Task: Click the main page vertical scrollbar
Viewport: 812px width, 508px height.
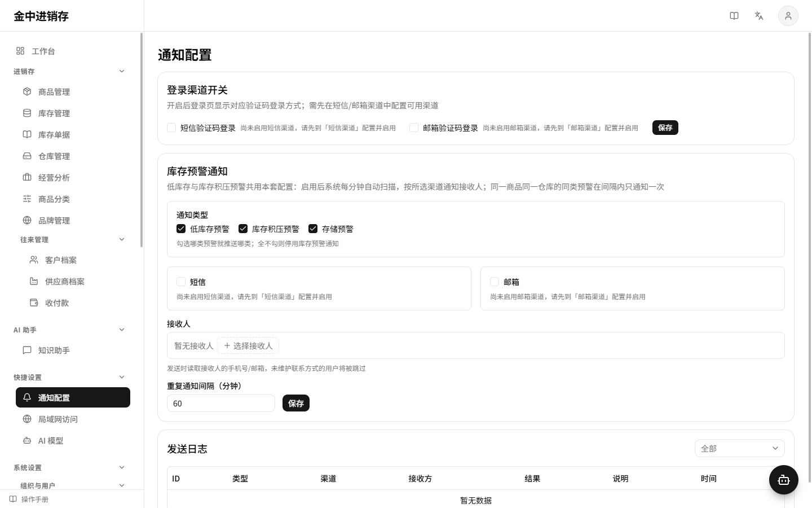Action: [x=810, y=257]
